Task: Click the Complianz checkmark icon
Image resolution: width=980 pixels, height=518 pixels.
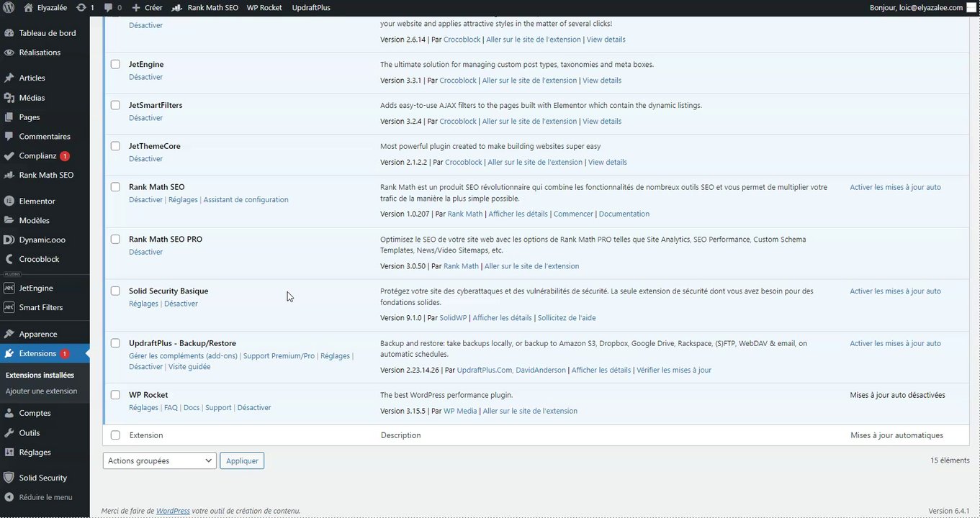Action: pyautogui.click(x=9, y=156)
